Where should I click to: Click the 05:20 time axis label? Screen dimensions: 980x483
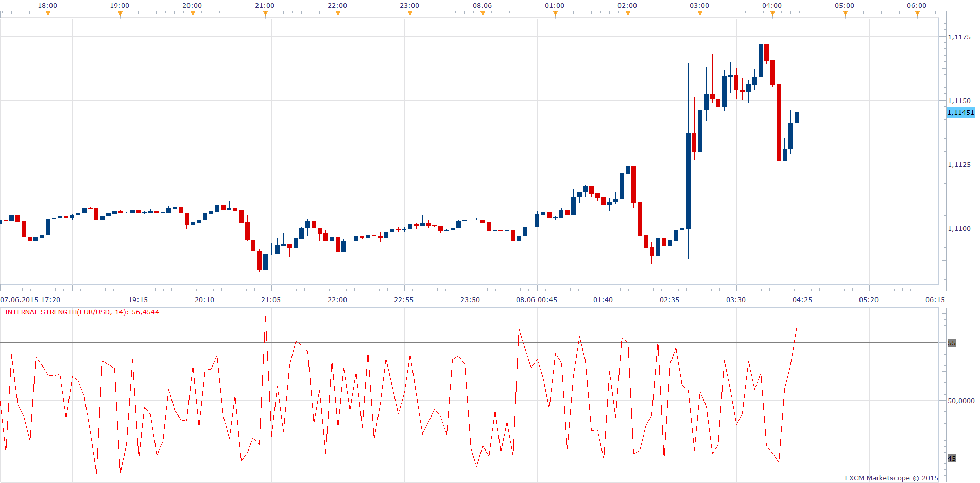[x=869, y=300]
